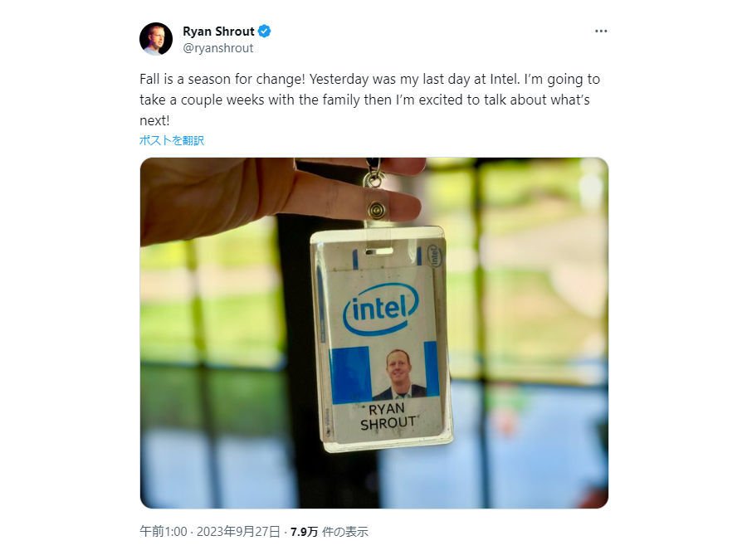
Task: Open the 午前1:00 timestamp link
Action: coord(163,532)
